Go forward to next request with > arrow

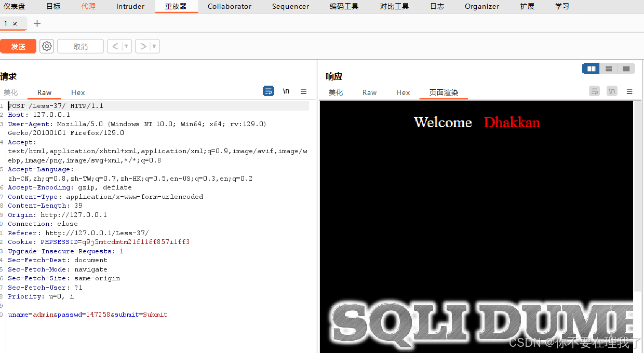point(143,46)
